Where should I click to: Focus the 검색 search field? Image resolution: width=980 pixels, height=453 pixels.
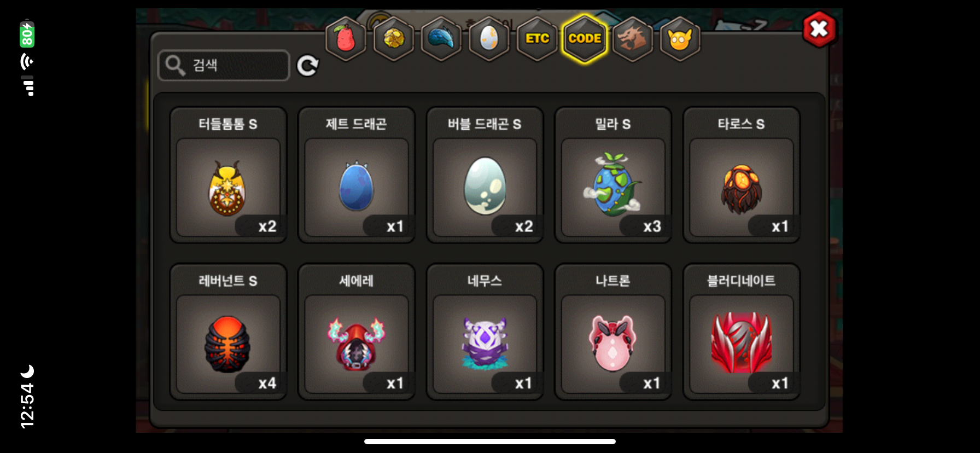click(x=224, y=66)
